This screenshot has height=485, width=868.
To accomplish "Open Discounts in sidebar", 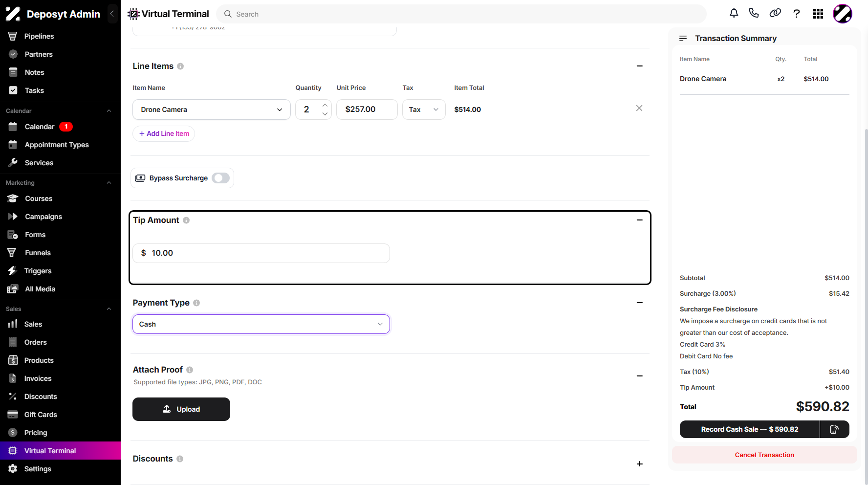I will coord(60,397).
